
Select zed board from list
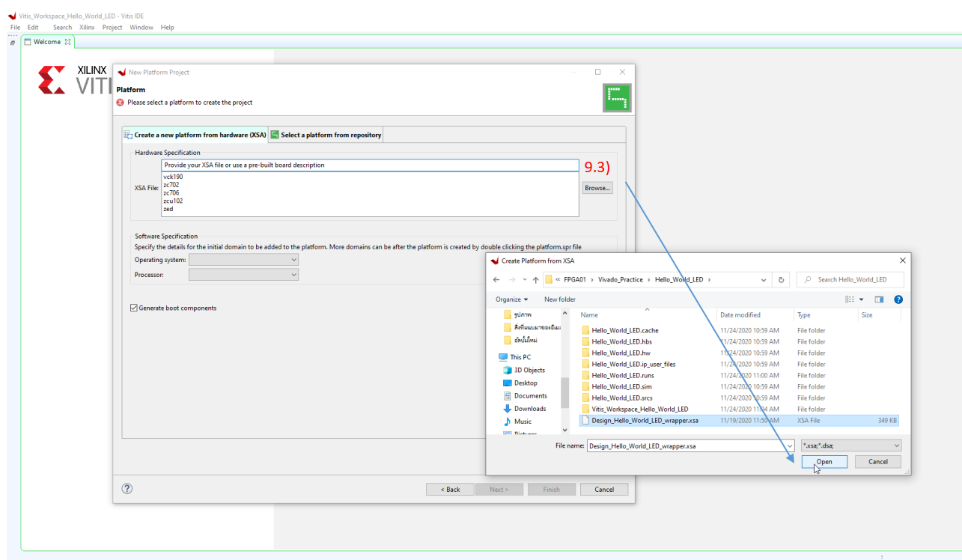click(168, 209)
